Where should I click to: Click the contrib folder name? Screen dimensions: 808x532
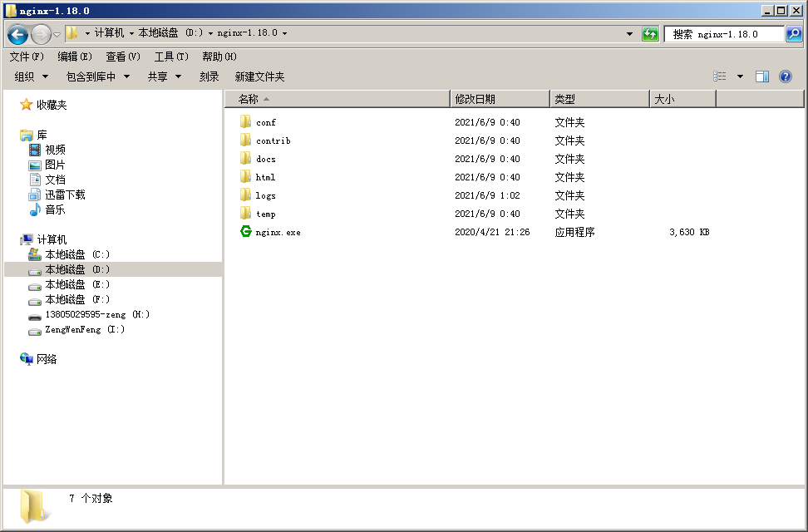(x=273, y=140)
